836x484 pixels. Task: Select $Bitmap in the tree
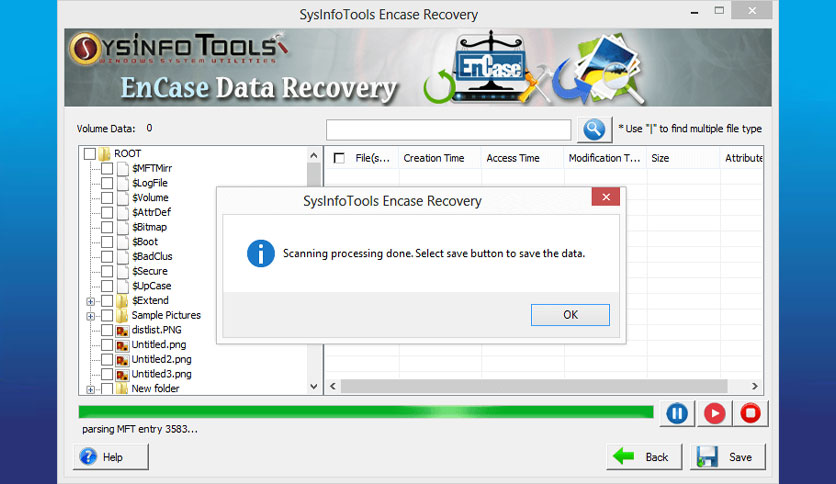click(149, 227)
